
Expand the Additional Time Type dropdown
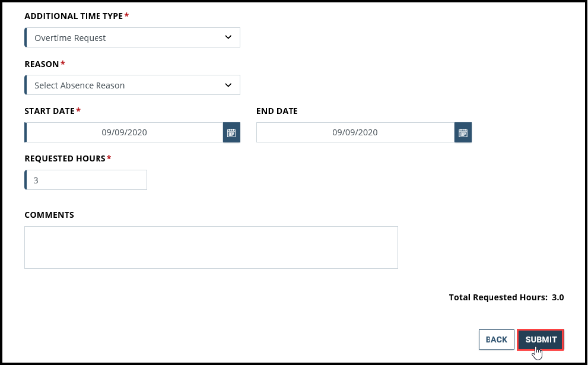tap(132, 37)
